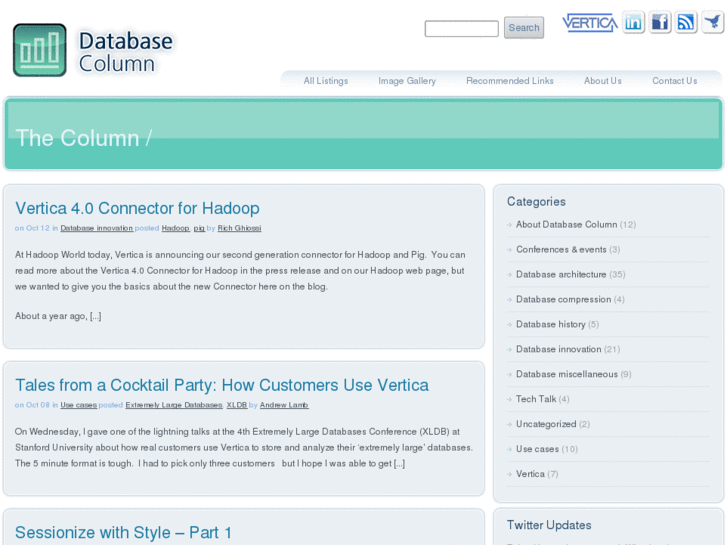Open Tales from a Cocktail Party post
The height and width of the screenshot is (545, 727).
(x=222, y=385)
